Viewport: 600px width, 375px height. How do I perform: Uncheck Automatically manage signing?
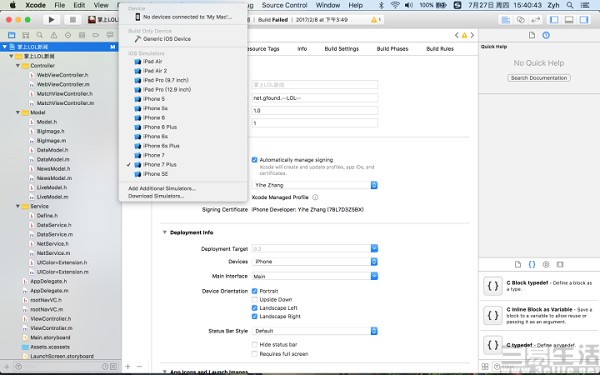pyautogui.click(x=254, y=160)
